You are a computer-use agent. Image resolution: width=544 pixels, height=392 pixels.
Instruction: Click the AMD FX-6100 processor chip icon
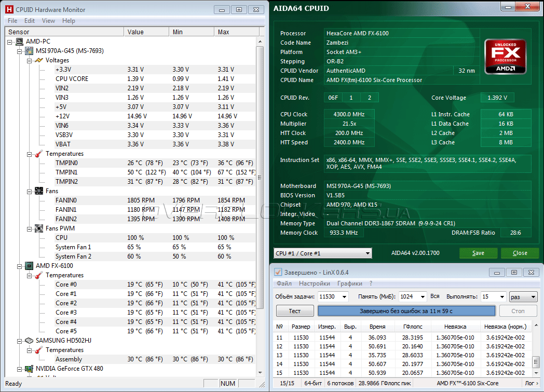click(29, 266)
